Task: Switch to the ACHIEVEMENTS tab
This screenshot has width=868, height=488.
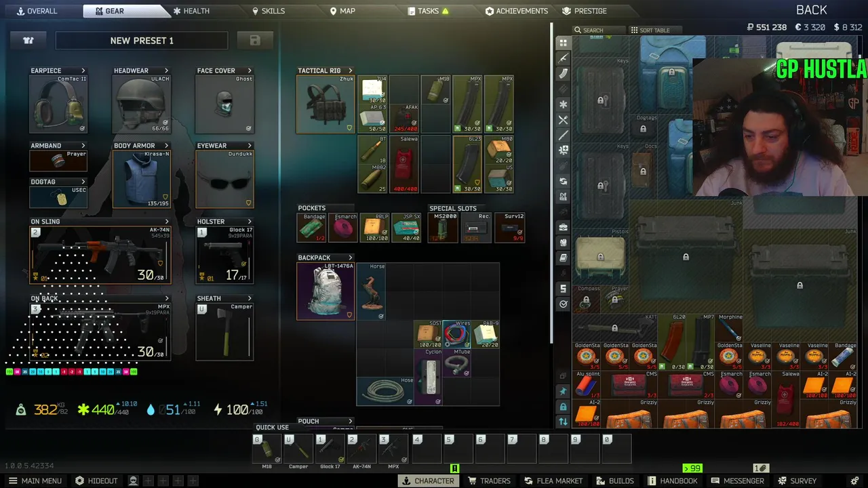Action: 516,11
